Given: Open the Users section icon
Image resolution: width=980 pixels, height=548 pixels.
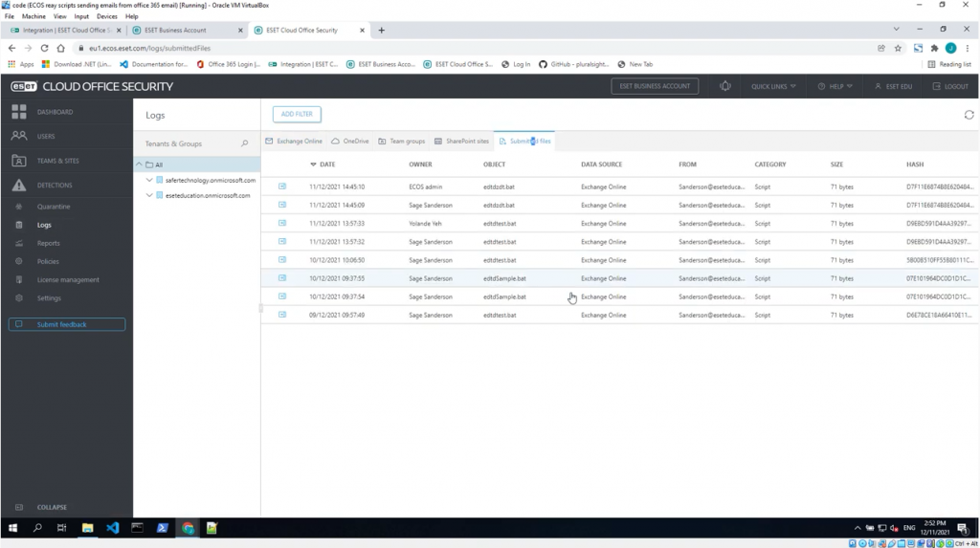Looking at the screenshot, I should point(19,136).
